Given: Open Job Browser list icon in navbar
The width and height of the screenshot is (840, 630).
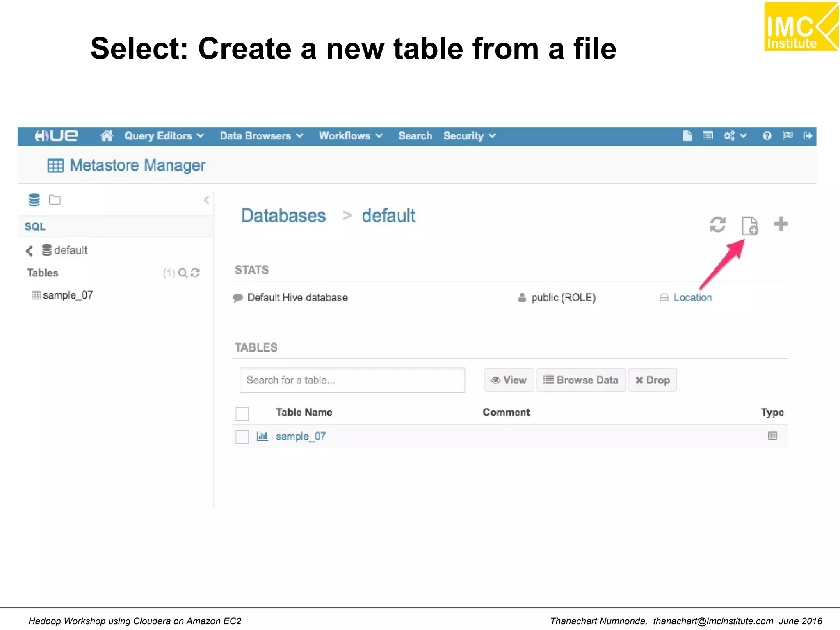Looking at the screenshot, I should (x=708, y=136).
